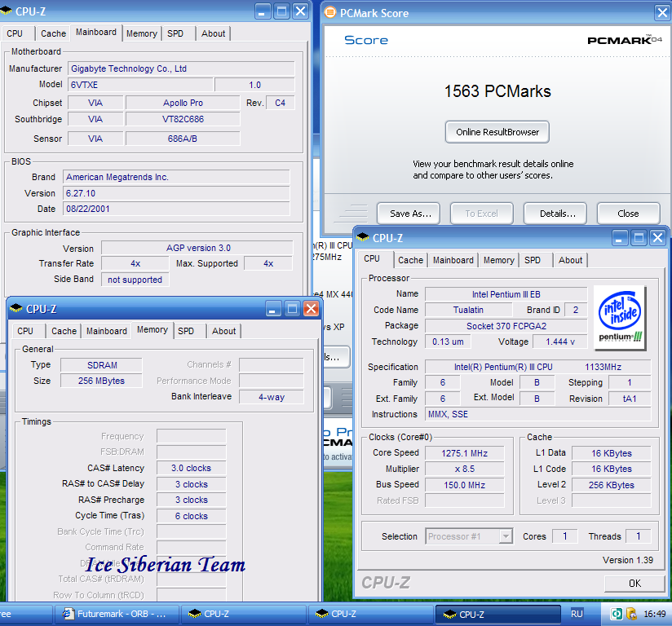The height and width of the screenshot is (626, 672).
Task: Open the Memory tab in the Processor window
Action: [x=499, y=260]
